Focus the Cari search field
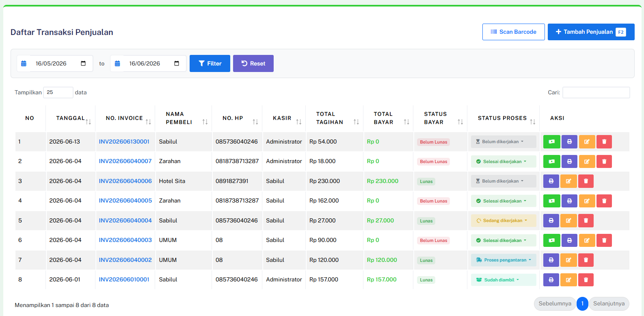Screen dimensions: 644x316 coord(596,92)
